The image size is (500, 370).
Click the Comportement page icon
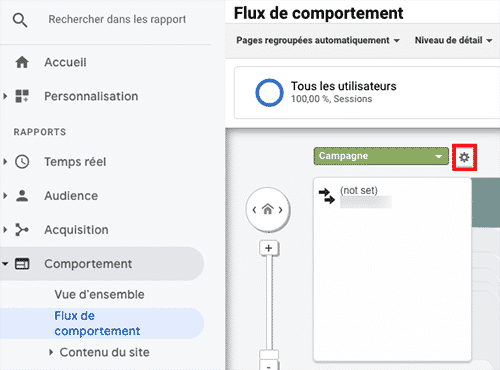pyautogui.click(x=22, y=264)
